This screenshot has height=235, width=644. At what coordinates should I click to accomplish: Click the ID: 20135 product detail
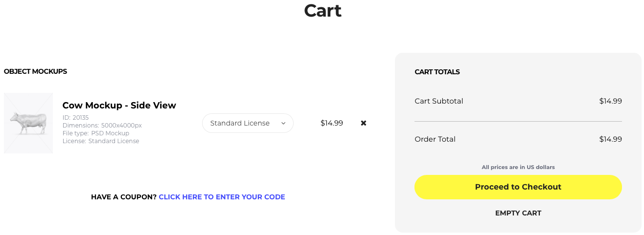pos(76,118)
